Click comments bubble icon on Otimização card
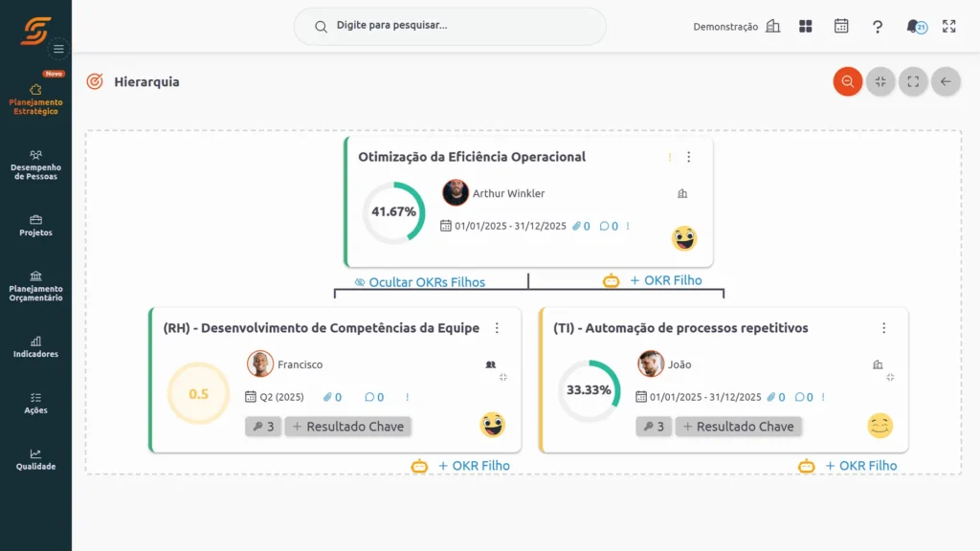Viewport: 980px width, 551px height. point(604,226)
